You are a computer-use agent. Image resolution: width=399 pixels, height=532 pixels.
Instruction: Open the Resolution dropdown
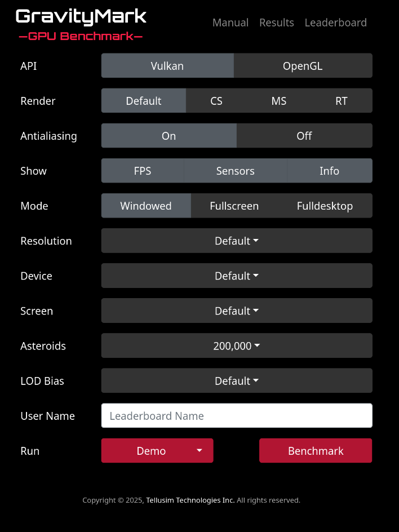pyautogui.click(x=237, y=241)
